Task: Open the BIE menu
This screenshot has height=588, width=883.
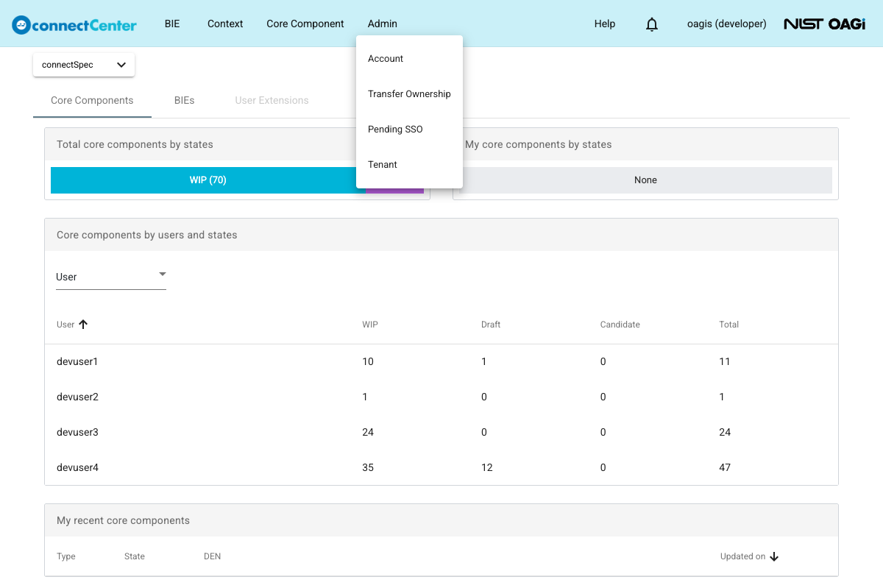Action: point(172,24)
